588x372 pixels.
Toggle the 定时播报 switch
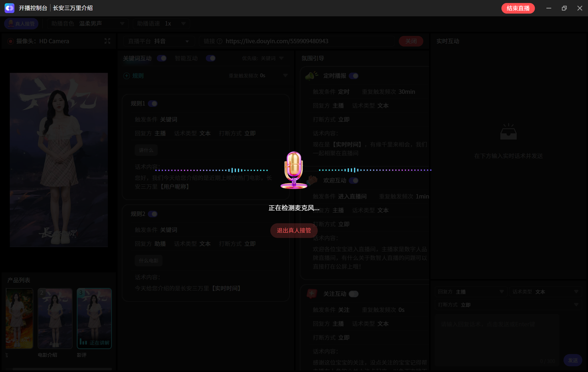click(x=354, y=76)
